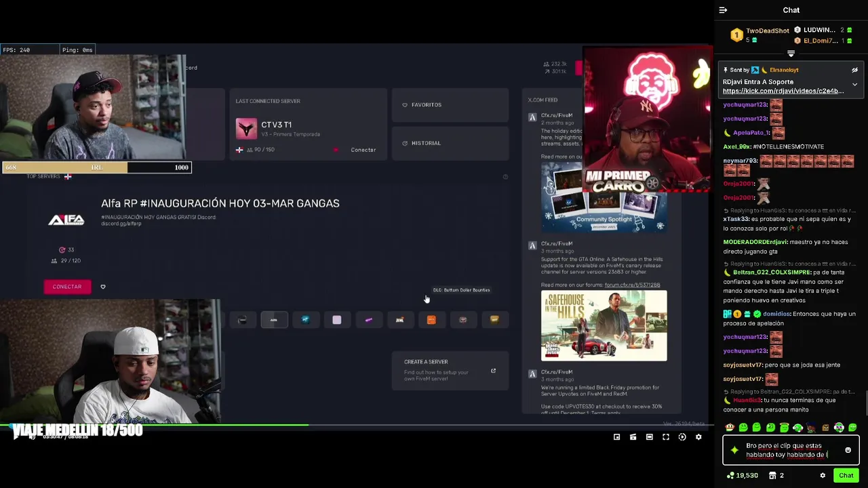
Task: Click the red CONECTAR button for Alfa RP
Action: [67, 287]
